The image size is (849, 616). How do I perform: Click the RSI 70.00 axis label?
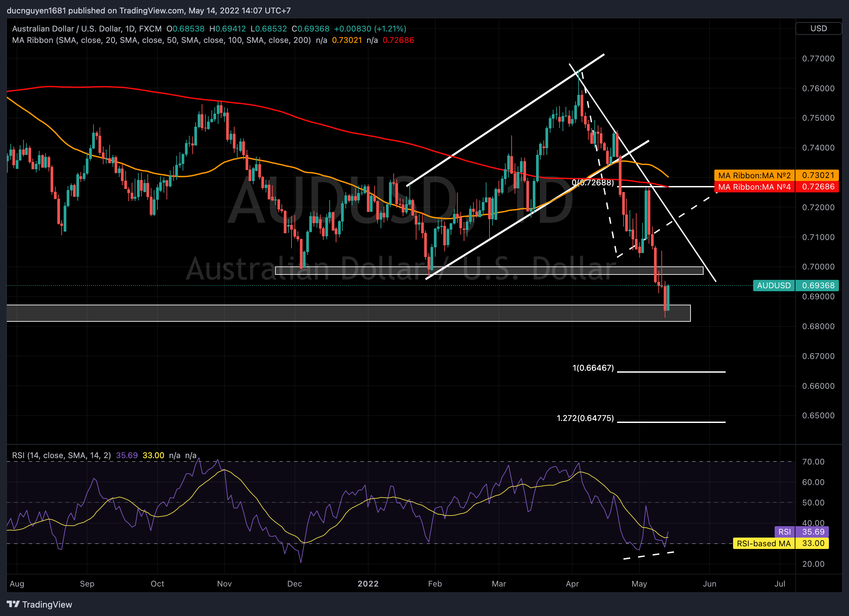click(x=813, y=462)
